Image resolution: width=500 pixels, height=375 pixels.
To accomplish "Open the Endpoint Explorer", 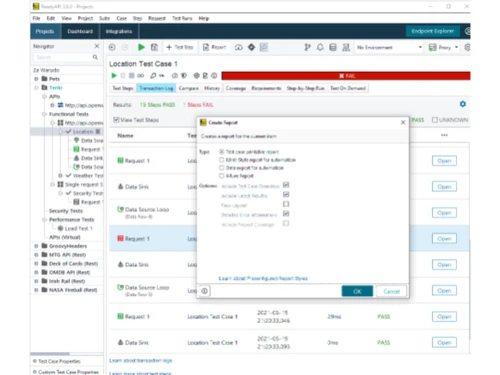I will (x=433, y=31).
